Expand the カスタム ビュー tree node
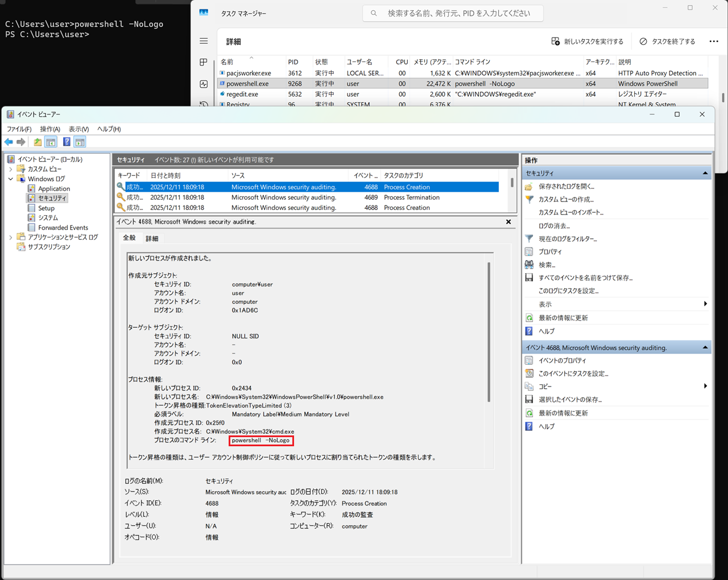 (11, 169)
